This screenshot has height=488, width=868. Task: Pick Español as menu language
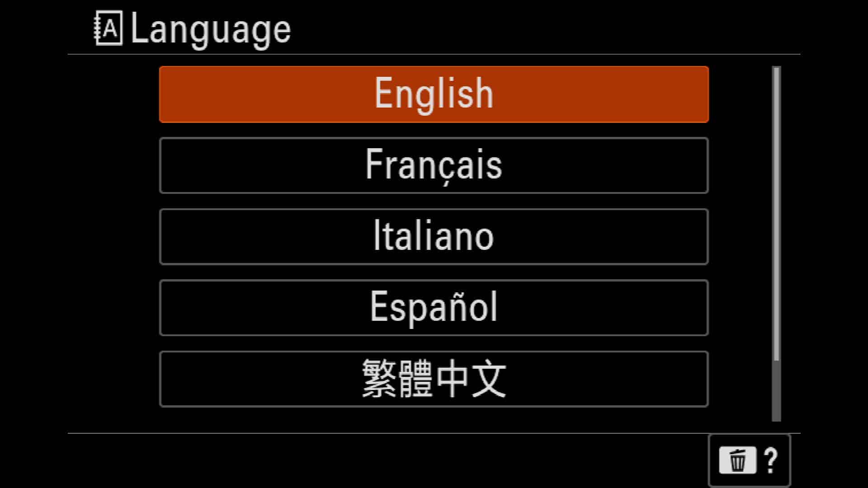pyautogui.click(x=434, y=308)
